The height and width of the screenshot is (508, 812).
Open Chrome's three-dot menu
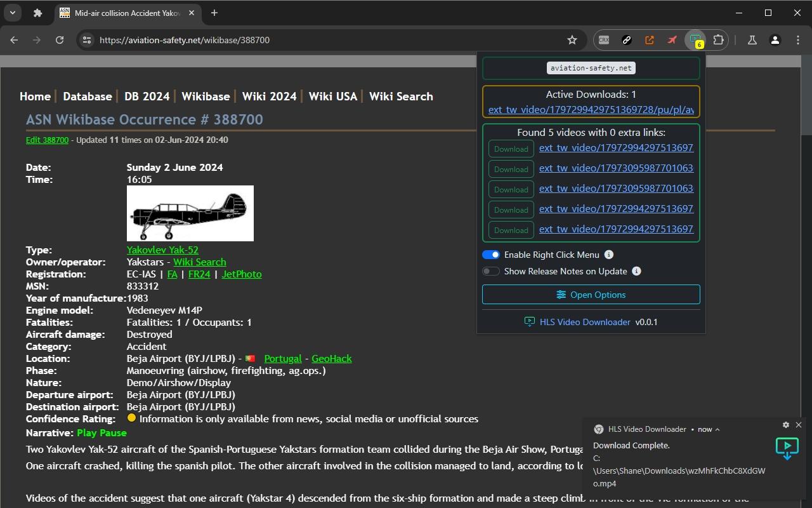point(798,39)
